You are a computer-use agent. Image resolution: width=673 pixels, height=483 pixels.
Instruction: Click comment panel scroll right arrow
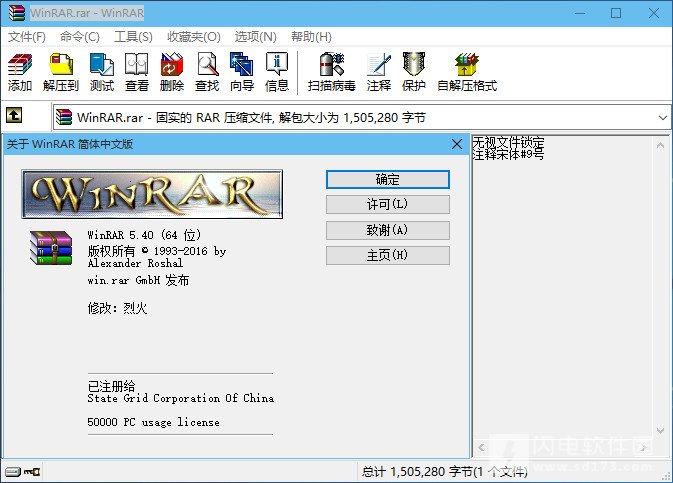coord(643,448)
